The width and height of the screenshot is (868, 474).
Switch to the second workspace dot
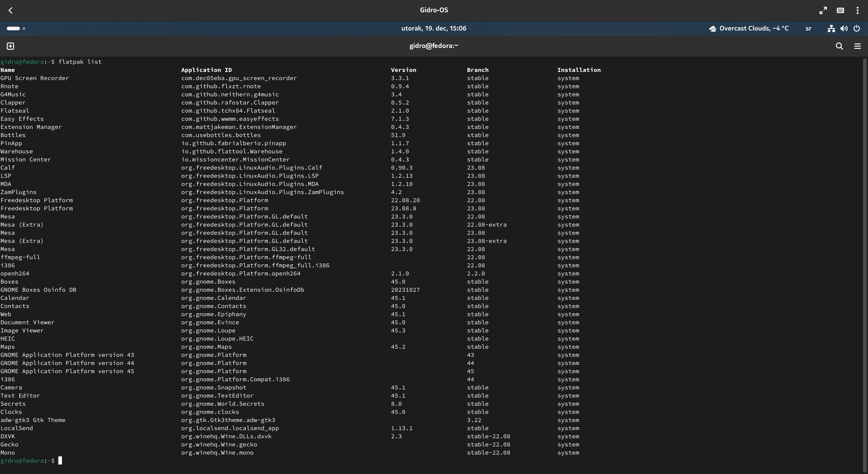24,29
